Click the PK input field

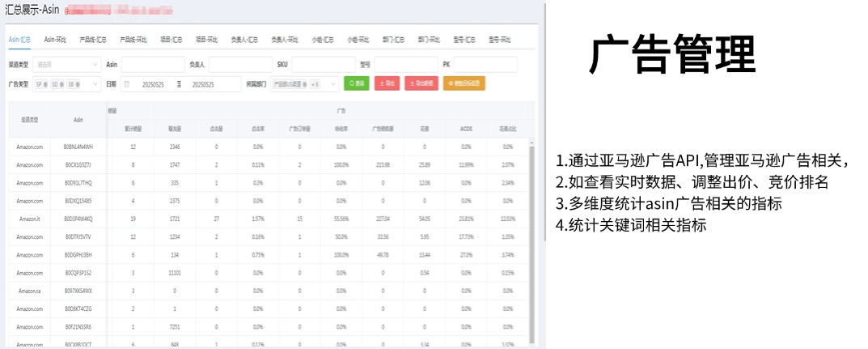pyautogui.click(x=485, y=64)
